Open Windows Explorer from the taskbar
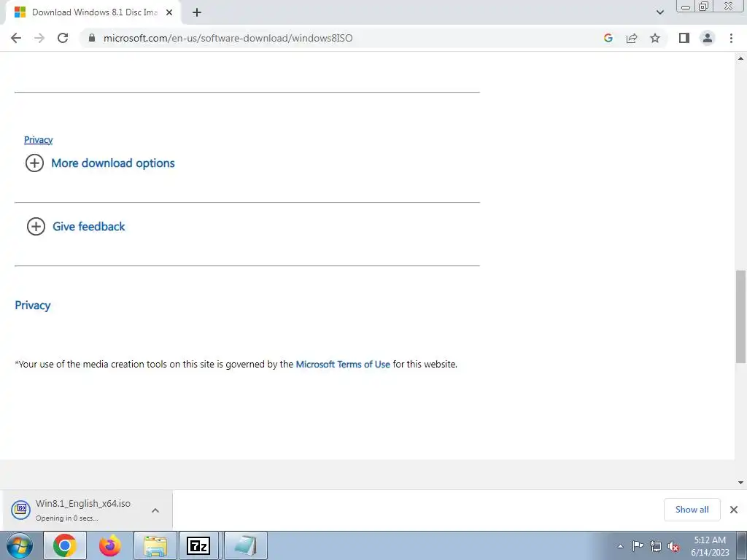The height and width of the screenshot is (560, 747). coord(155,545)
